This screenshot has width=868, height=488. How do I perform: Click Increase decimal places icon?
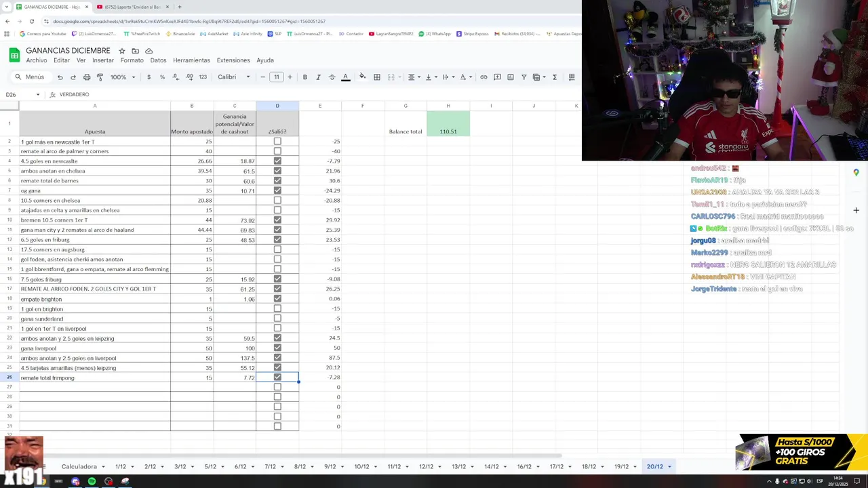(189, 77)
